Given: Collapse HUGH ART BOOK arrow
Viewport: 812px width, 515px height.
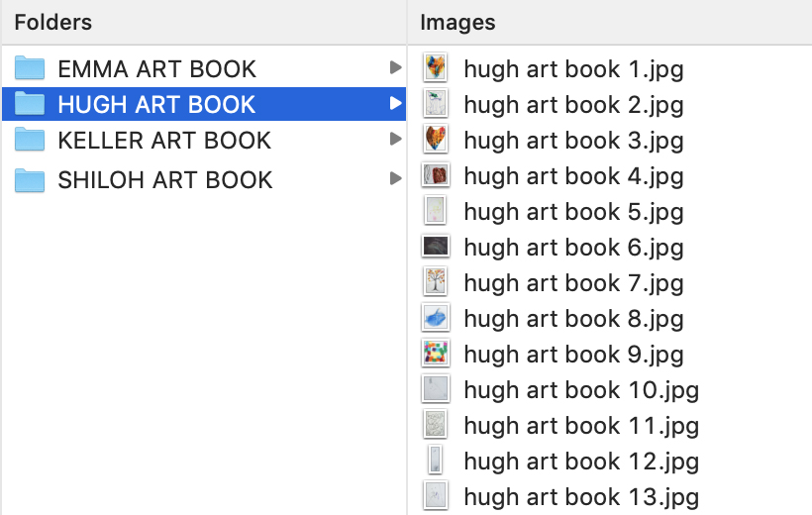Looking at the screenshot, I should (396, 103).
